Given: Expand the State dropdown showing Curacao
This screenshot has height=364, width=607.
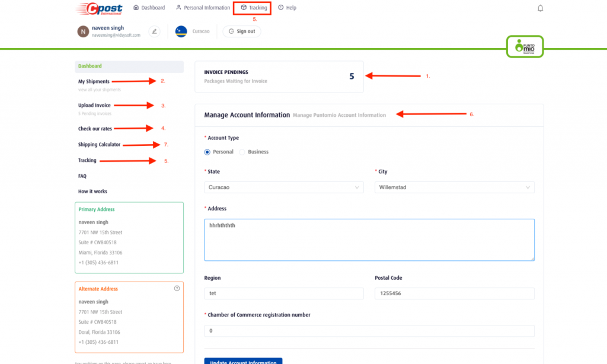Looking at the screenshot, I should click(284, 187).
